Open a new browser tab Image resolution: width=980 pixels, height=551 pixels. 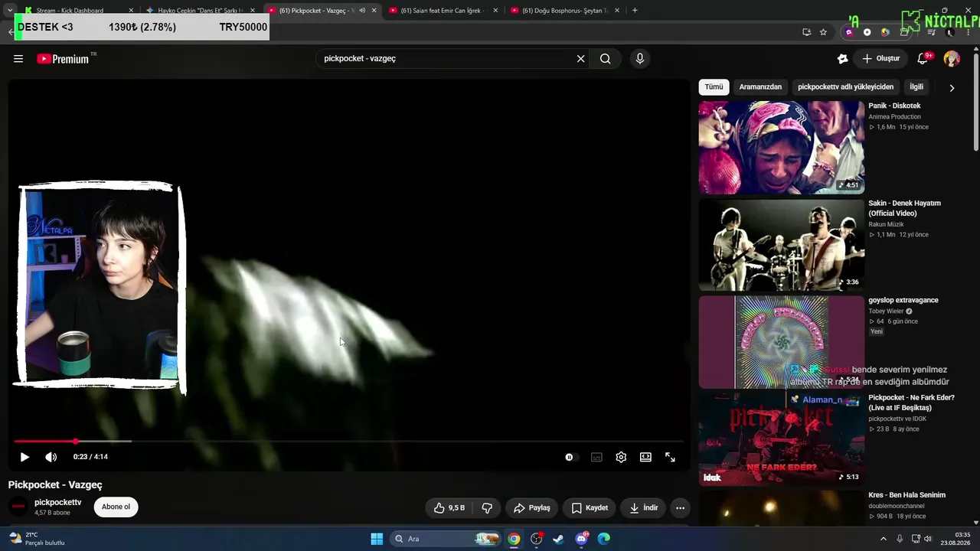point(635,11)
